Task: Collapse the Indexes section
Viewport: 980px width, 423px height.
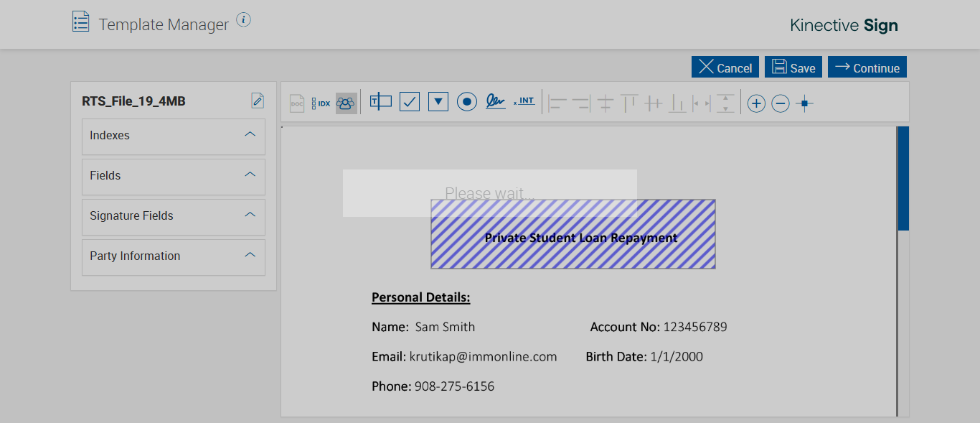Action: pos(250,134)
